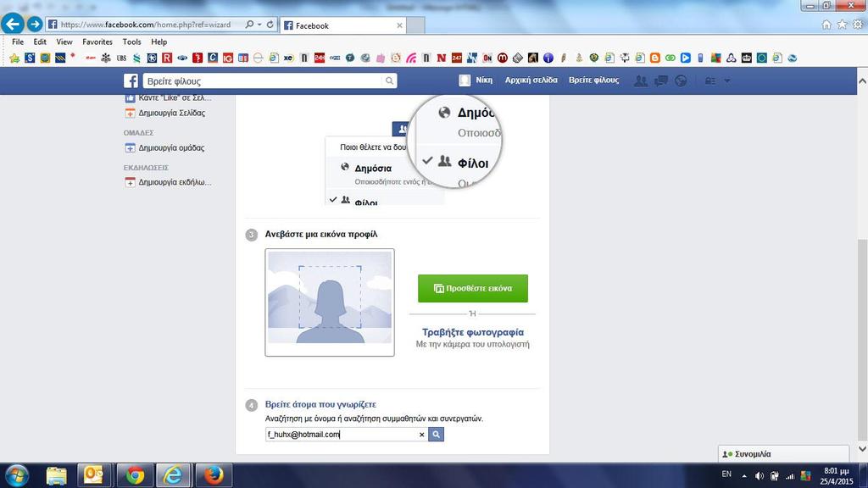
Task: Open the blue info circle bookmark icon
Action: point(548,58)
